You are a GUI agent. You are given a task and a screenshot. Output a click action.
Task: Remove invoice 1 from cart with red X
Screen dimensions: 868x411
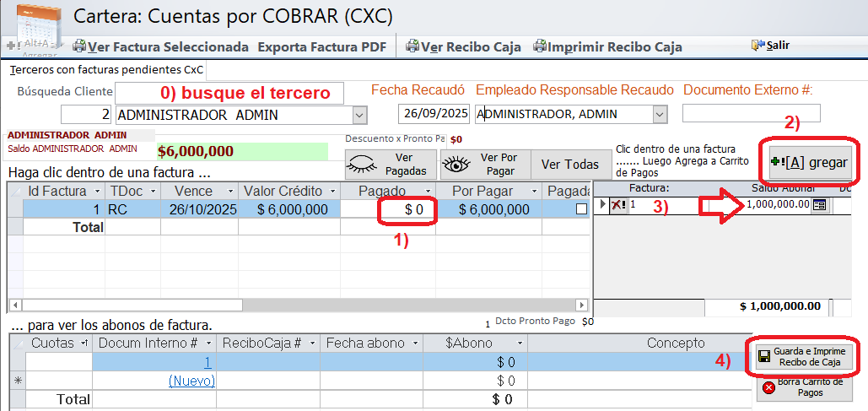click(617, 204)
